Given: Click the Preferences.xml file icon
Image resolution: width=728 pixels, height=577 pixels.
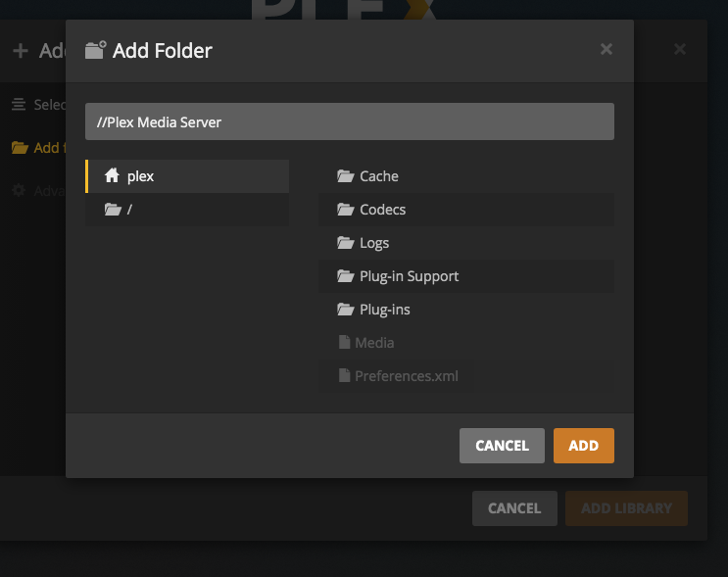Looking at the screenshot, I should click(344, 375).
